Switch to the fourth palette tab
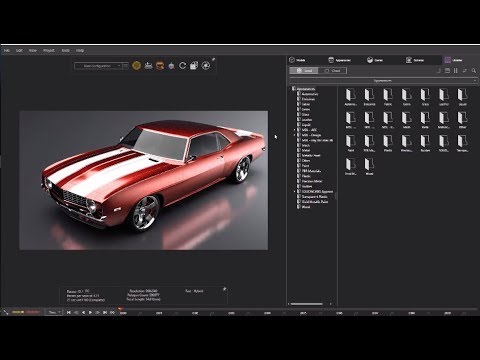This screenshot has width=480, height=360. coord(415,60)
